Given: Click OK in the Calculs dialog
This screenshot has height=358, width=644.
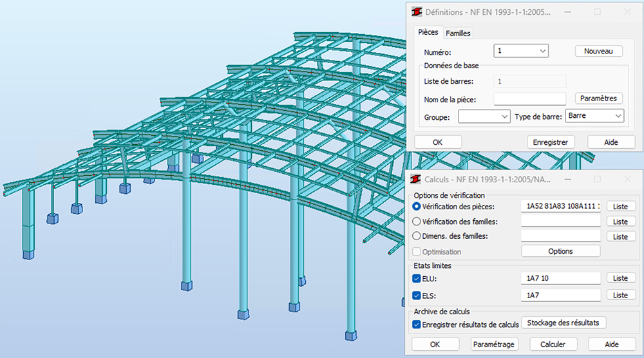Looking at the screenshot, I should (435, 344).
